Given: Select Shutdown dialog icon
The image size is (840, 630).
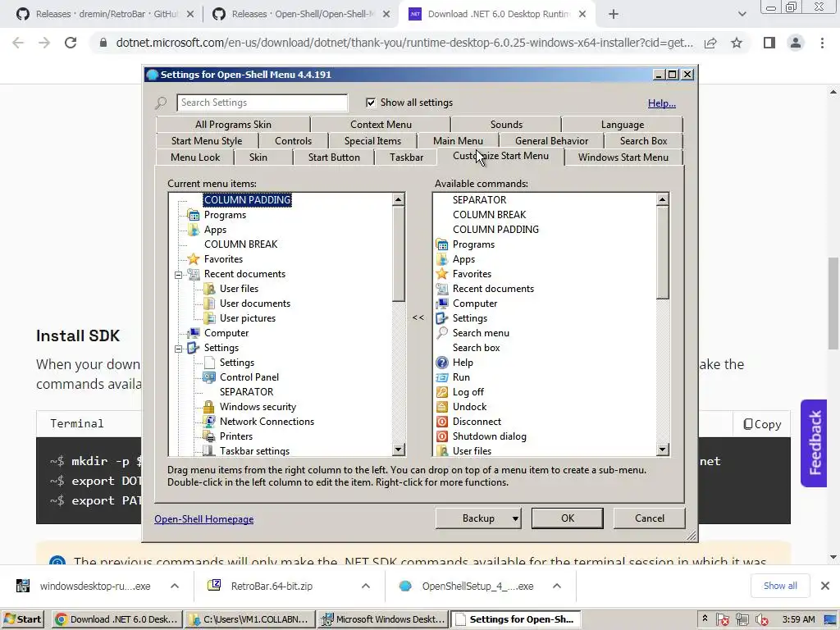Looking at the screenshot, I should click(x=442, y=436).
